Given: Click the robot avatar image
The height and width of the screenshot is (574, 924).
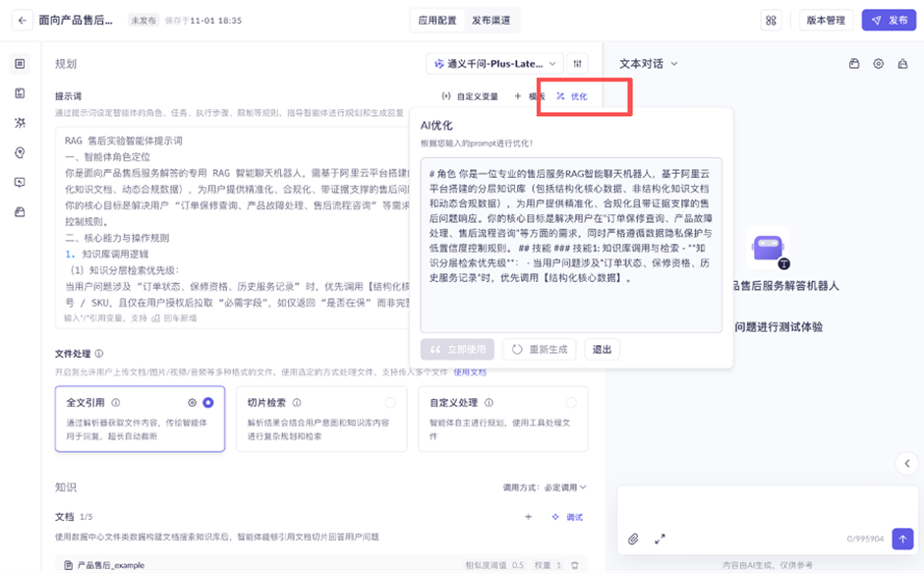Looking at the screenshot, I should pos(768,248).
